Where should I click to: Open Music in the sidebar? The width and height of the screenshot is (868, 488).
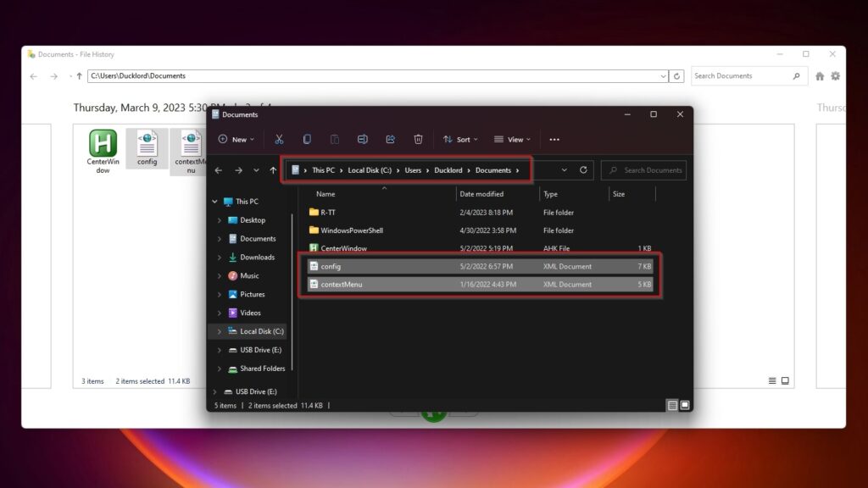(x=249, y=275)
